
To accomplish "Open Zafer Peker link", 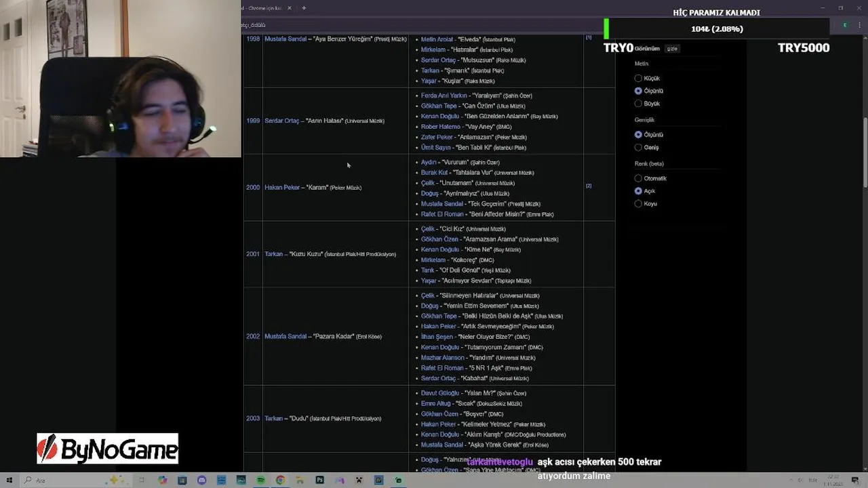I will click(x=437, y=137).
